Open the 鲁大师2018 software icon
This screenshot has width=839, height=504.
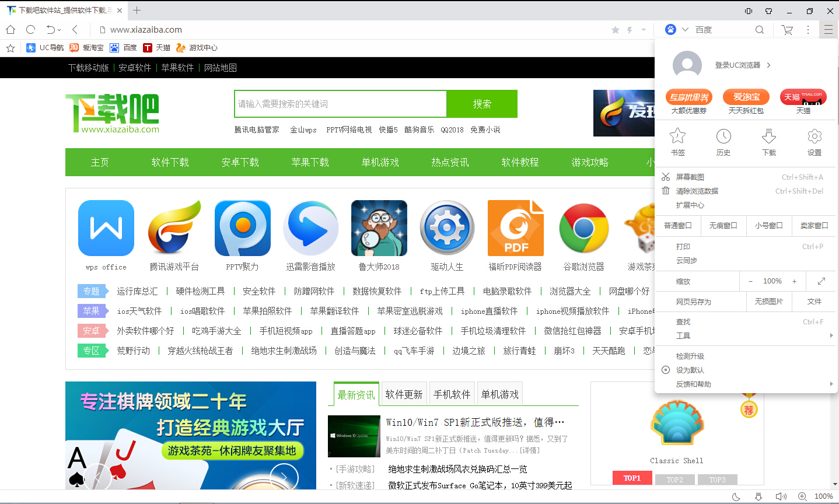coord(379,228)
